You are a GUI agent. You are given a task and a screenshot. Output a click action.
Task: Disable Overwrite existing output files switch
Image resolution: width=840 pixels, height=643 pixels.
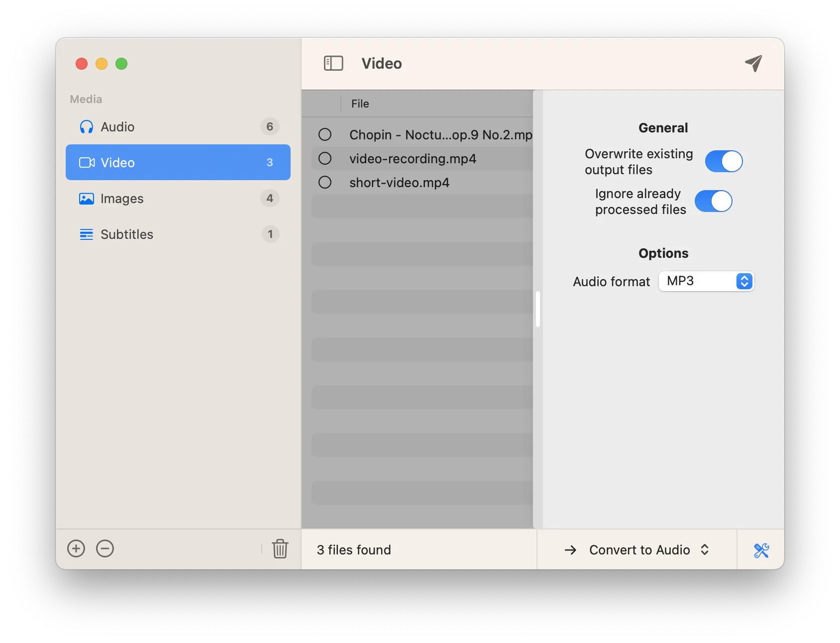tap(724, 161)
